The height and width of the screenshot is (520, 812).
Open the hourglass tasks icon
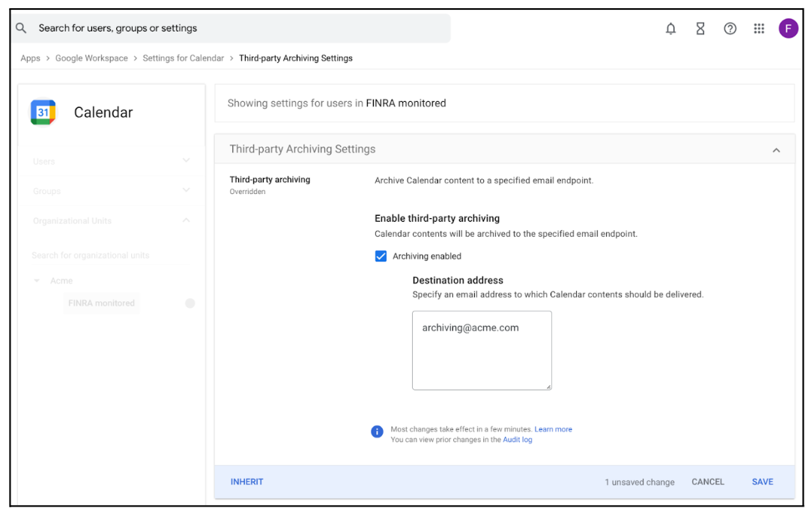click(x=700, y=28)
